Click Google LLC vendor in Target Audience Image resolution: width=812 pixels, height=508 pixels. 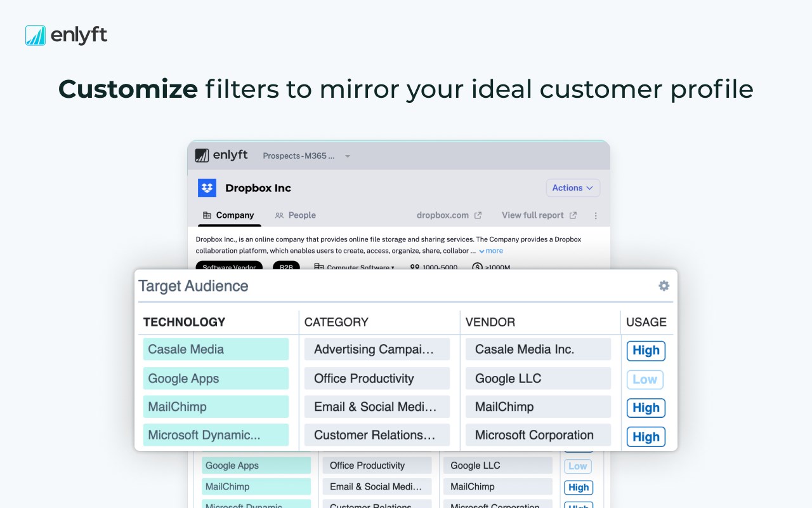coord(538,378)
